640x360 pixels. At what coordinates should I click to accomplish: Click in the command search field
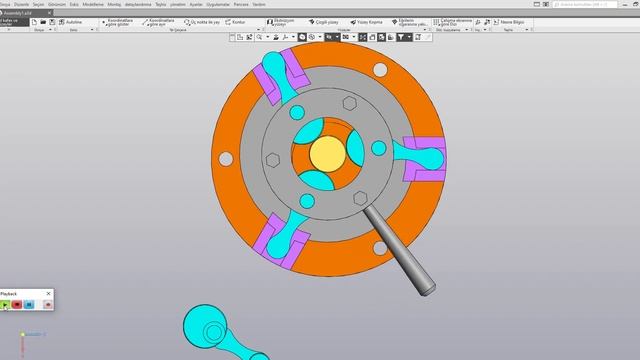coord(584,4)
